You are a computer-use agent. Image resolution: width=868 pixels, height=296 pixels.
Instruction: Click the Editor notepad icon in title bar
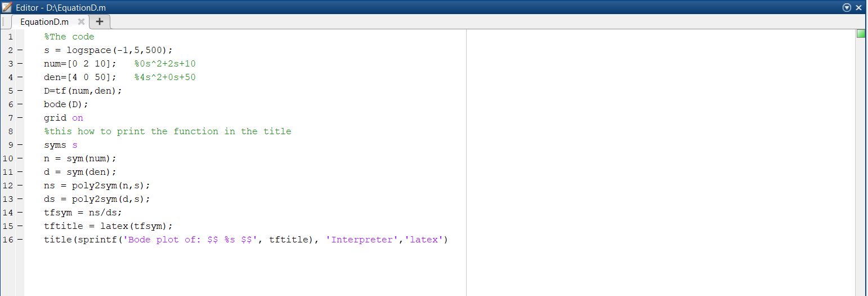(x=7, y=7)
